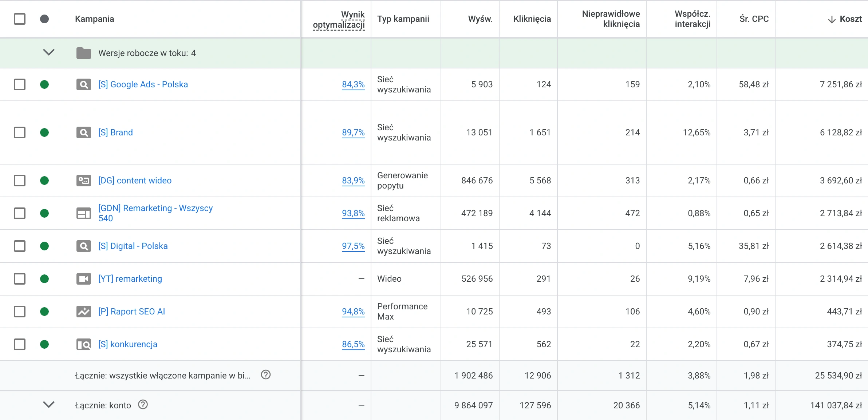Image resolution: width=868 pixels, height=420 pixels.
Task: Click green status dot of [DG] content wideo
Action: click(44, 181)
